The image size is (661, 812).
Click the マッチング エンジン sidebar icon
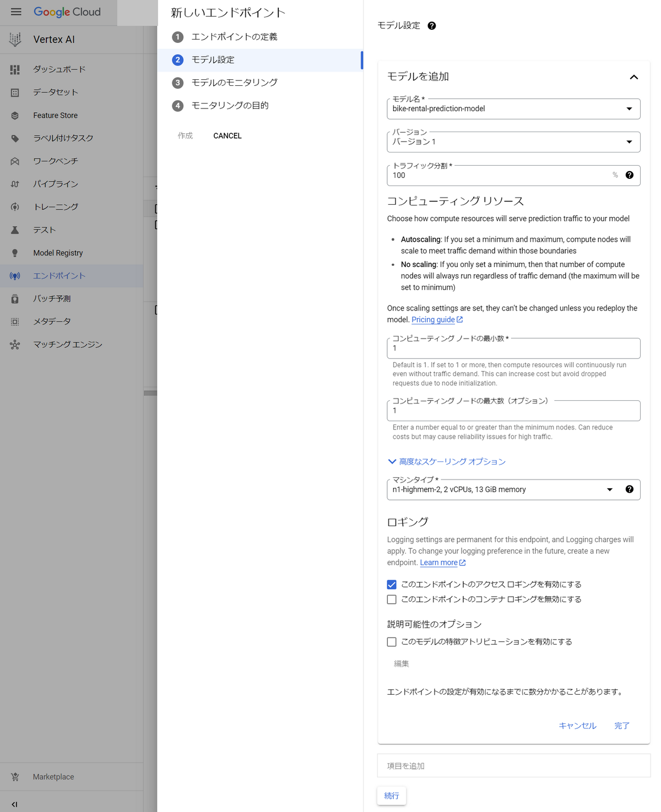15,345
